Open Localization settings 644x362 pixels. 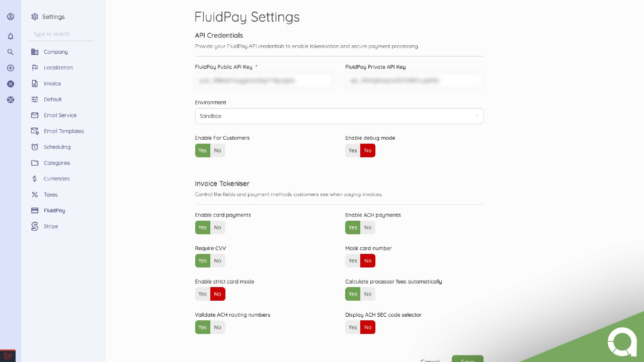pos(58,67)
